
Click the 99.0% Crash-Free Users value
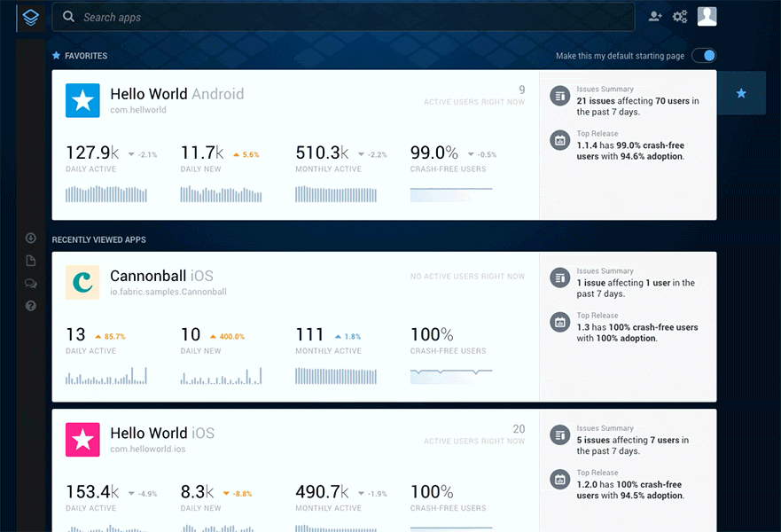433,153
